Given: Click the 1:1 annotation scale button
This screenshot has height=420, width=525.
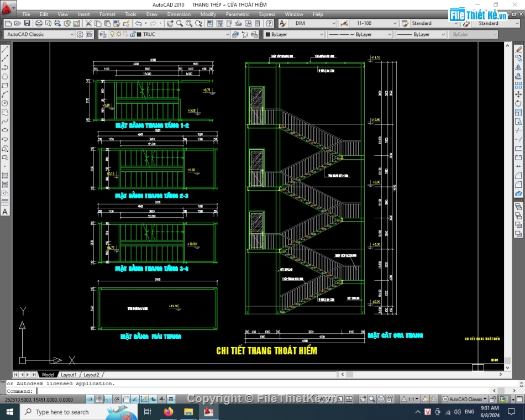Looking at the screenshot, I should (411, 399).
